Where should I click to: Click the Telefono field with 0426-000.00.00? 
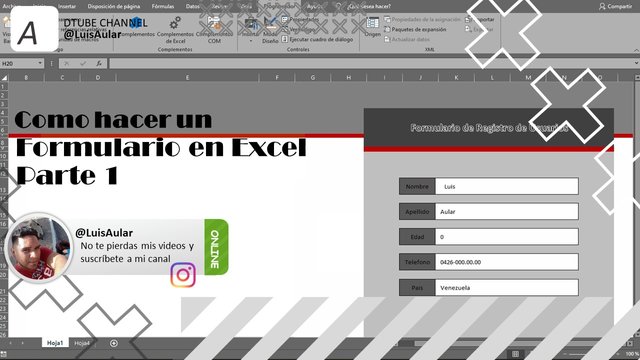507,262
